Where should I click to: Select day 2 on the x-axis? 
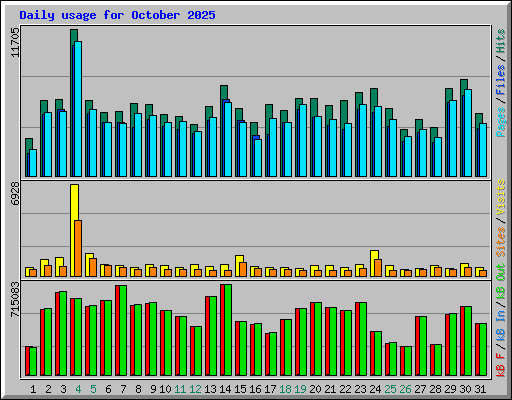pos(48,389)
